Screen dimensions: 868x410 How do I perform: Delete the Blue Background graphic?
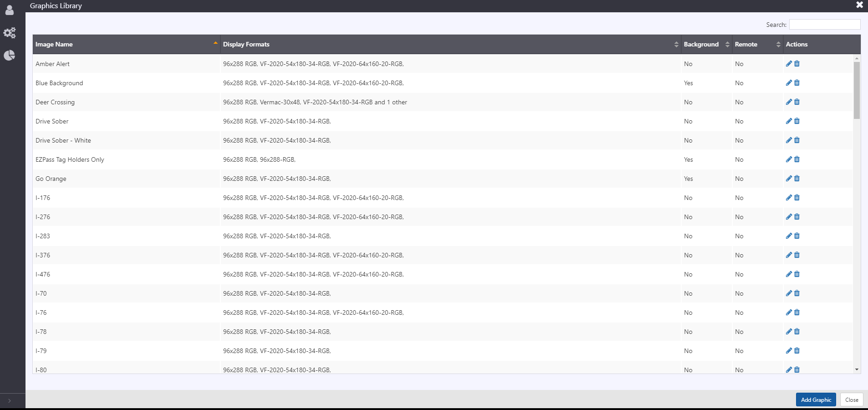pos(797,83)
